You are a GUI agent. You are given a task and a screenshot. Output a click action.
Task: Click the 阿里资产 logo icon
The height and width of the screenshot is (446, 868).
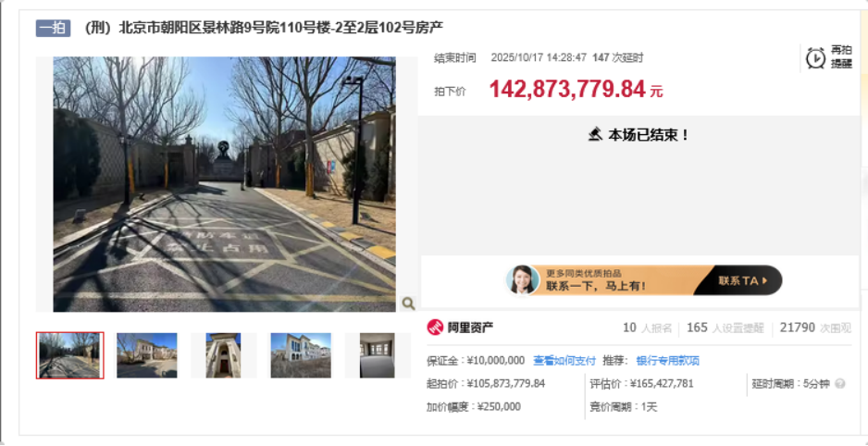[x=435, y=327]
